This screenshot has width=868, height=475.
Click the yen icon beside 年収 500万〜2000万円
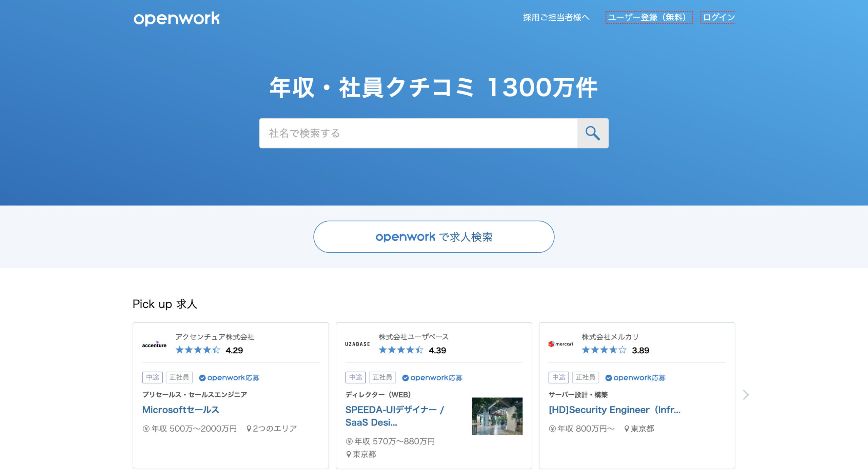(x=146, y=429)
